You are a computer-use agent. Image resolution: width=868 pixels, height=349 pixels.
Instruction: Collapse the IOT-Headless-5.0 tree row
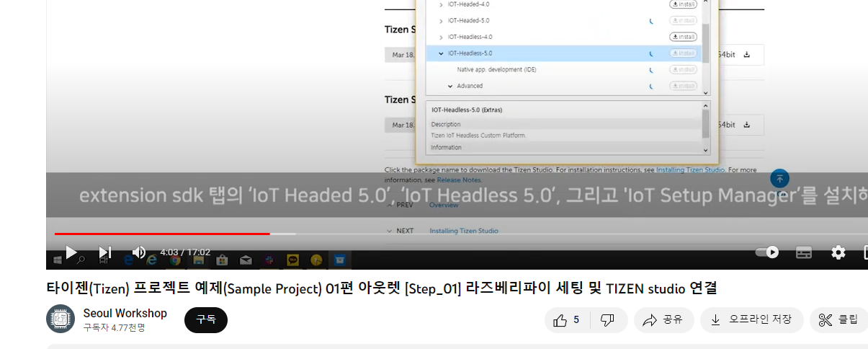click(441, 53)
